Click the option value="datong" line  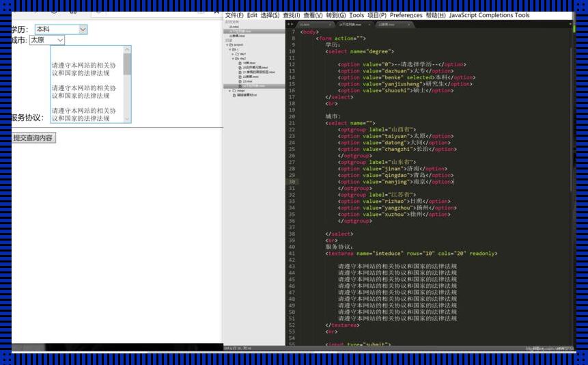coord(394,143)
